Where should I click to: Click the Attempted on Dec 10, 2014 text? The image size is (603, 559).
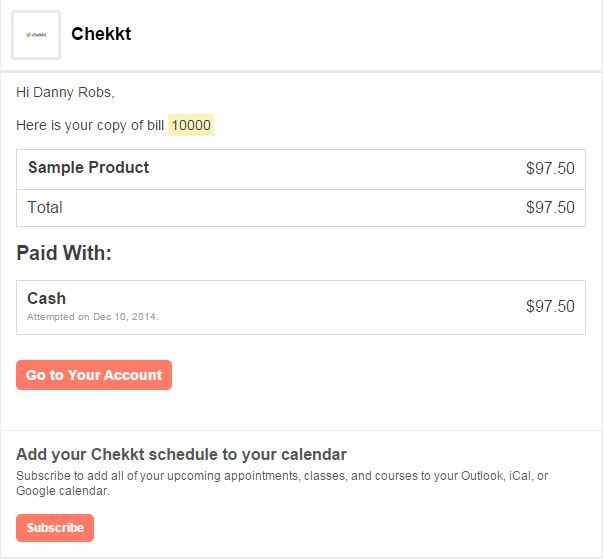pos(93,317)
